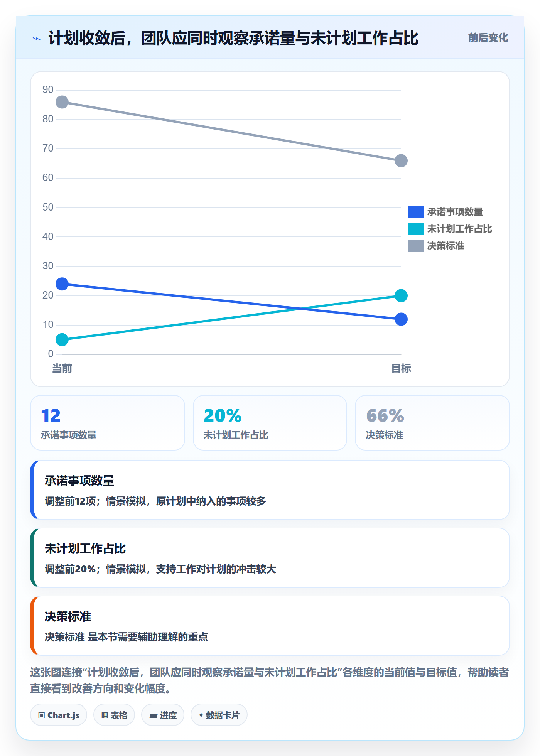Click the bar icon in 进度 chip

click(154, 716)
